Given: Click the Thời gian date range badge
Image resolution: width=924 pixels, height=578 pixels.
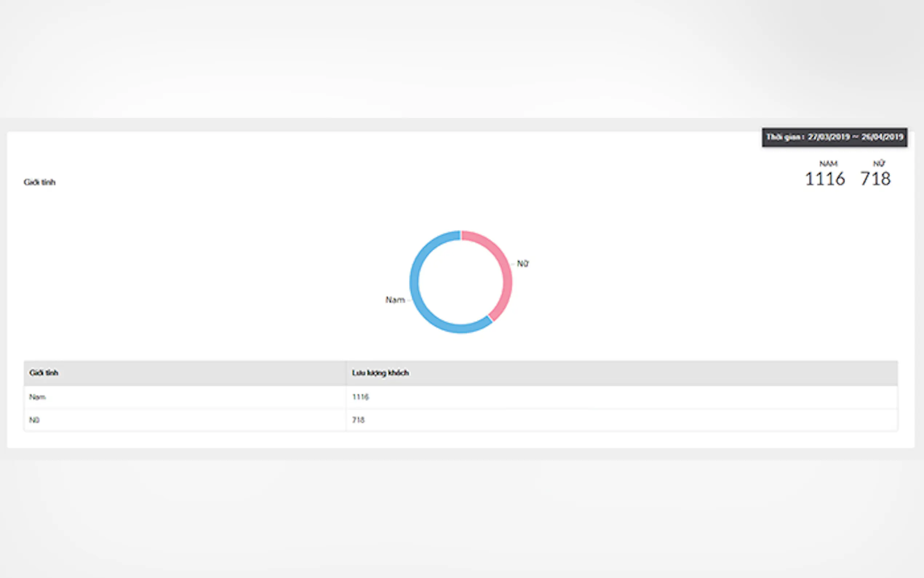Looking at the screenshot, I should pyautogui.click(x=834, y=137).
